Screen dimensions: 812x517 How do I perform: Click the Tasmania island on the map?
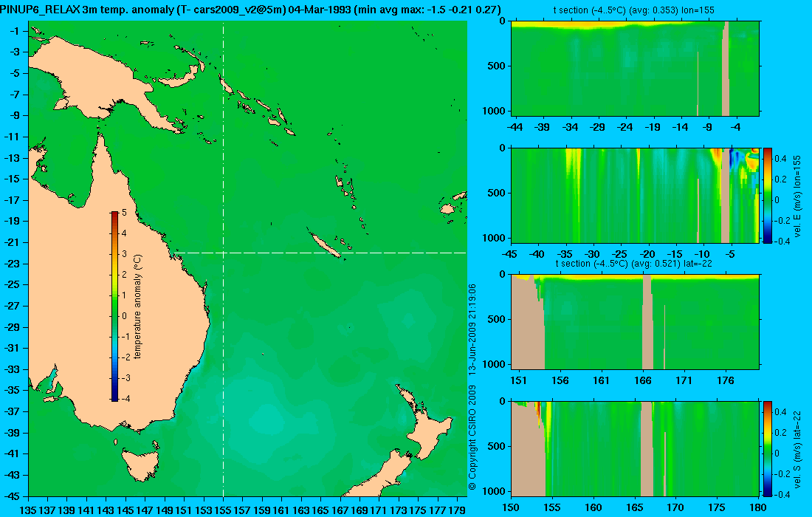coord(140,465)
